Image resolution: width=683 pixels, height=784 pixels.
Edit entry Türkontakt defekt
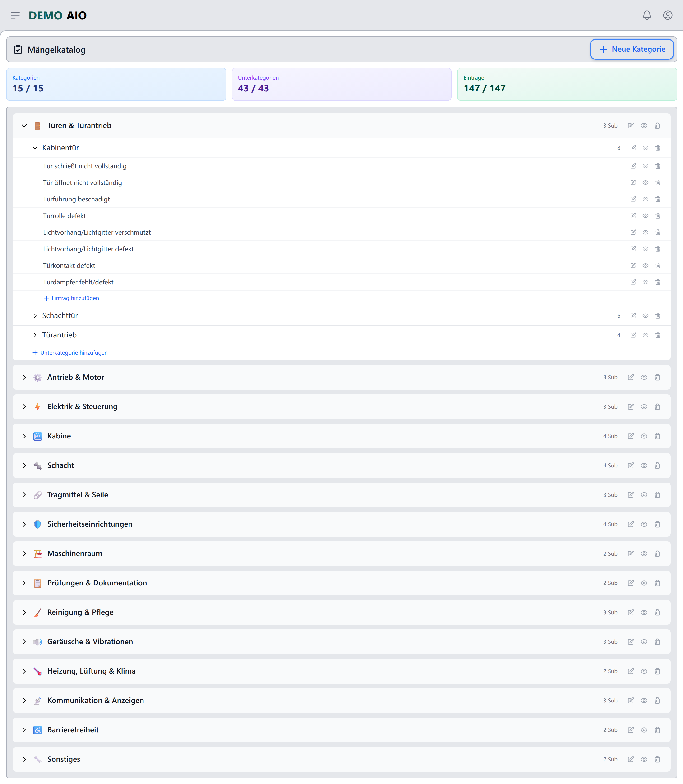(x=633, y=265)
